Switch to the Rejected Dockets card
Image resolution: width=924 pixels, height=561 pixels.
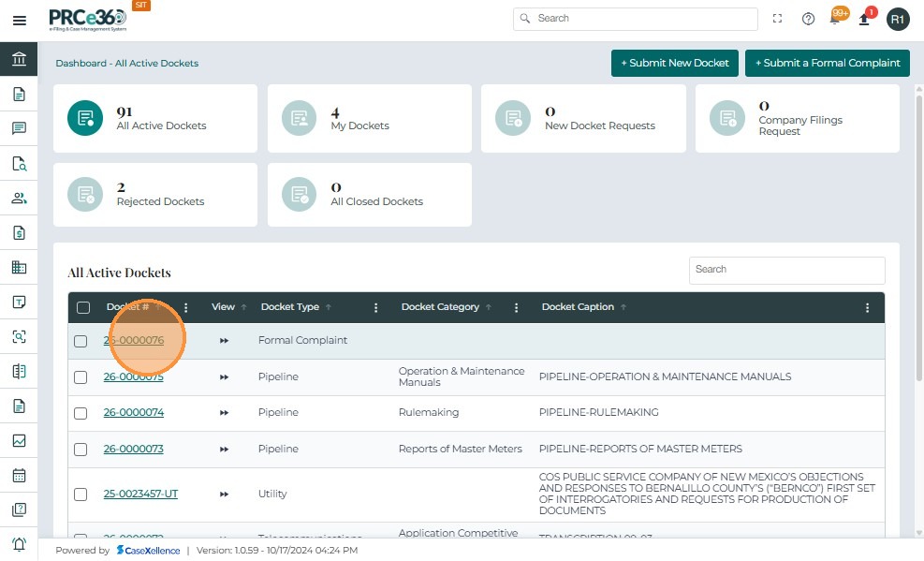(x=154, y=195)
